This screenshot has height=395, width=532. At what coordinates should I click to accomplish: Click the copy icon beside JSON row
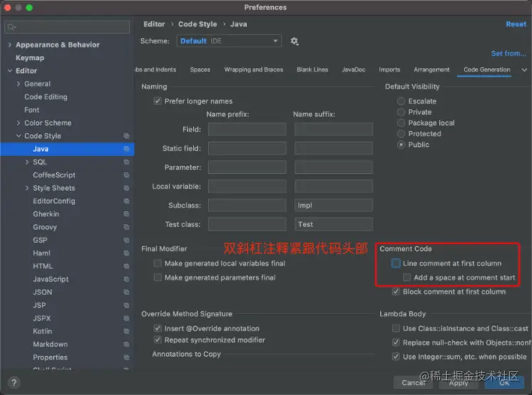click(126, 292)
